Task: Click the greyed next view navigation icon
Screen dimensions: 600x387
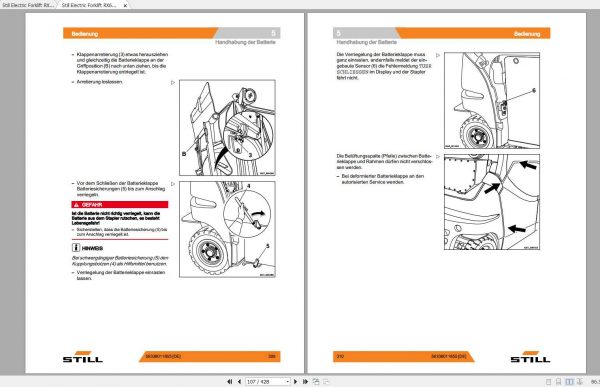Action: [326, 382]
